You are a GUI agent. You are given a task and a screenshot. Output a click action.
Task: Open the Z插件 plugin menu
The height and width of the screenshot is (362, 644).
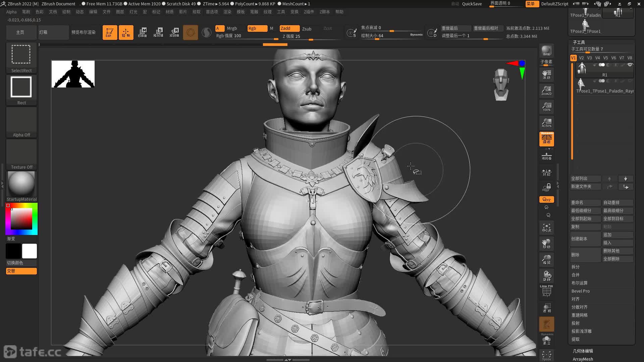click(309, 12)
